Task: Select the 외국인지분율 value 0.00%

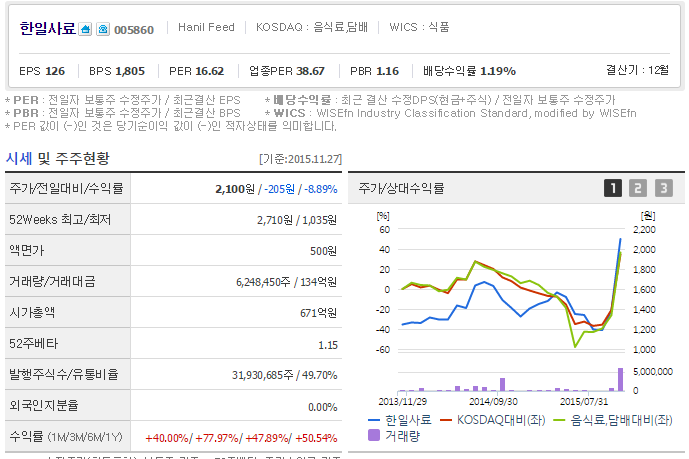Action: point(323,408)
